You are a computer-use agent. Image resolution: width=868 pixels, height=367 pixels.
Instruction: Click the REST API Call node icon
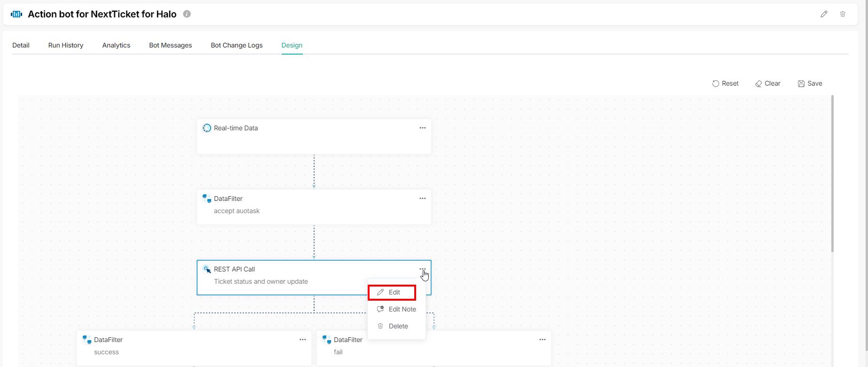click(x=206, y=269)
